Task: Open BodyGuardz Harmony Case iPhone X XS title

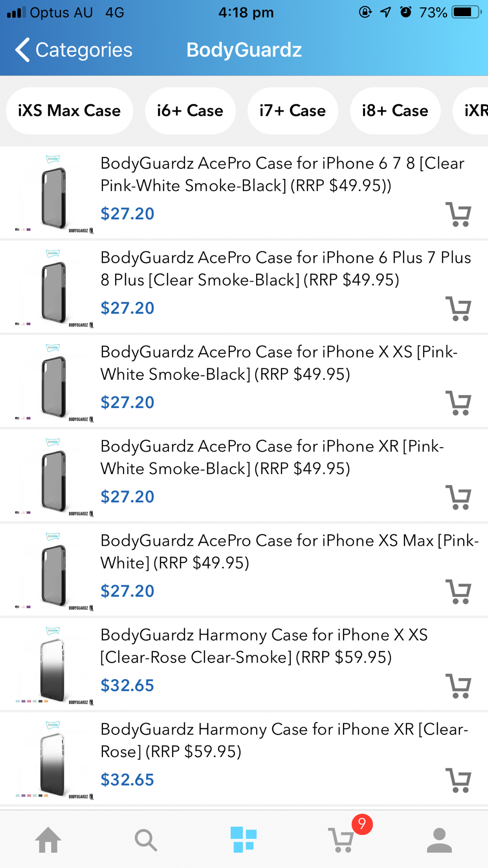Action: pos(264,645)
